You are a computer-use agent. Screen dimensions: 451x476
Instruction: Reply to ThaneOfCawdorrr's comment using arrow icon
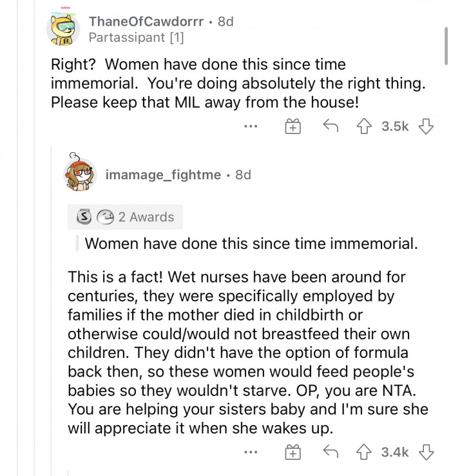(331, 127)
